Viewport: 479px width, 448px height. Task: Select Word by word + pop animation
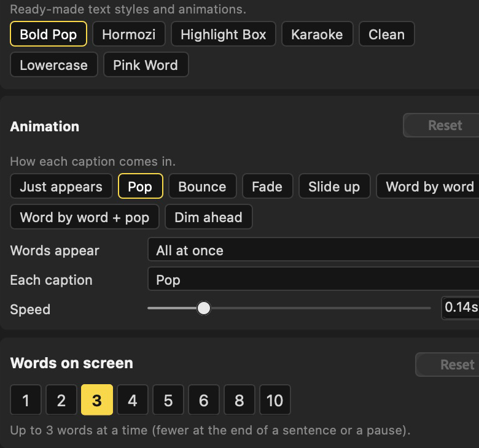[x=85, y=217]
